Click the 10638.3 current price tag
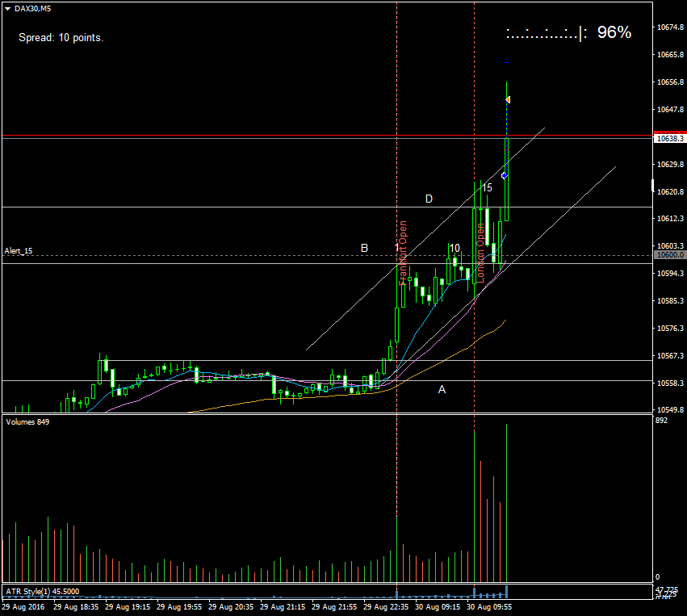Viewport: 687px width, 616px height. point(669,138)
